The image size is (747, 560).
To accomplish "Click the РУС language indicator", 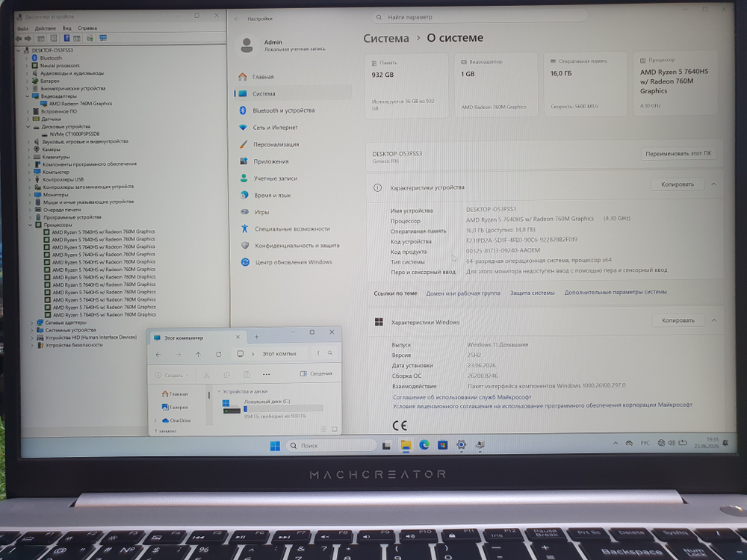I will tap(645, 444).
